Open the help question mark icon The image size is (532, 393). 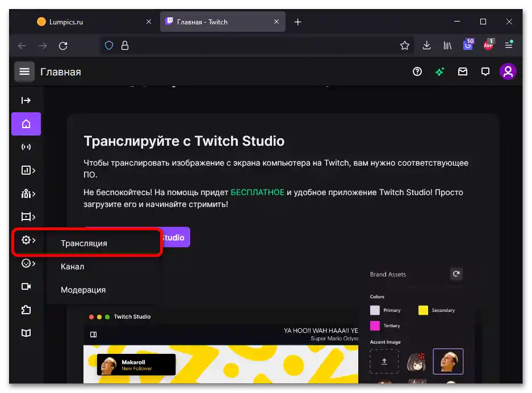coord(417,71)
